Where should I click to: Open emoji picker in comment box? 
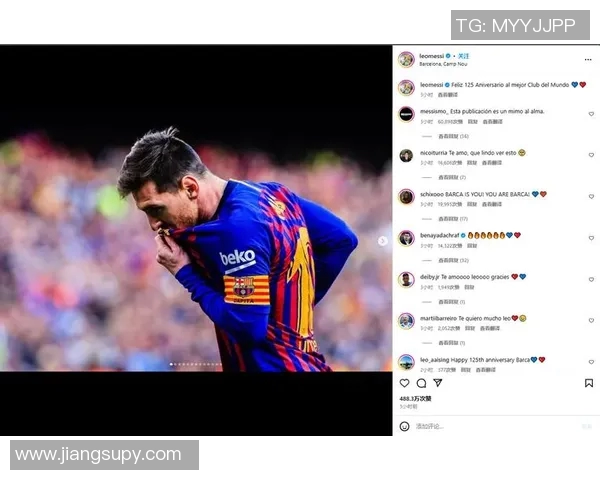[x=404, y=426]
